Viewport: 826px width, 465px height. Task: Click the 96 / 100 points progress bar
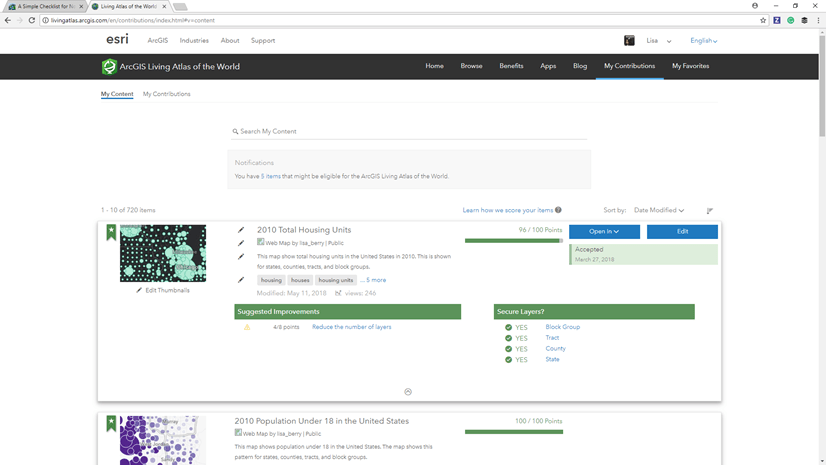[514, 241]
